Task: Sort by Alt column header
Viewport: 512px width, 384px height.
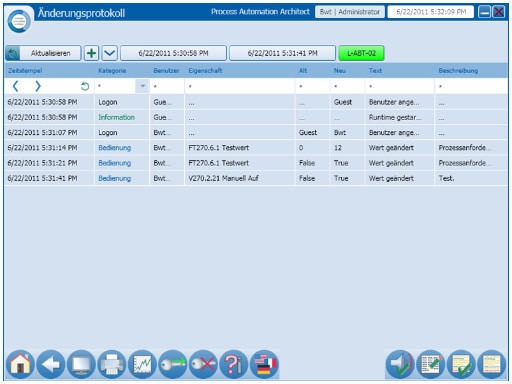Action: pyautogui.click(x=303, y=71)
